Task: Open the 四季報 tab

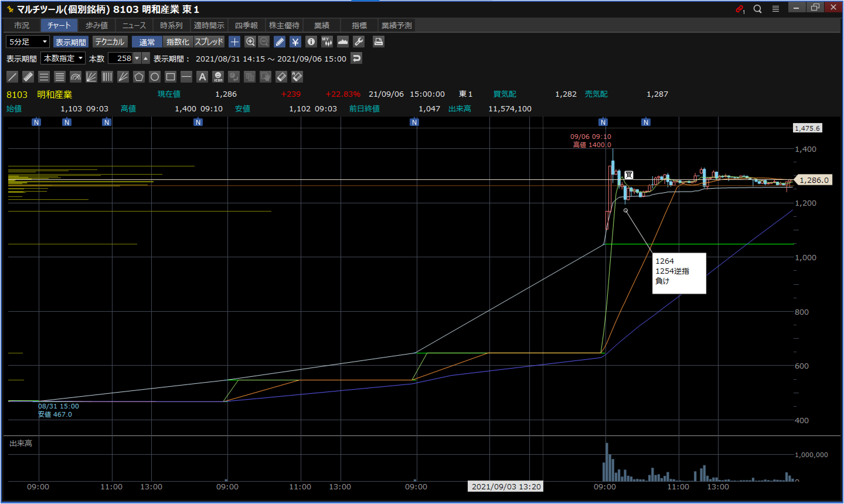Action: (246, 25)
